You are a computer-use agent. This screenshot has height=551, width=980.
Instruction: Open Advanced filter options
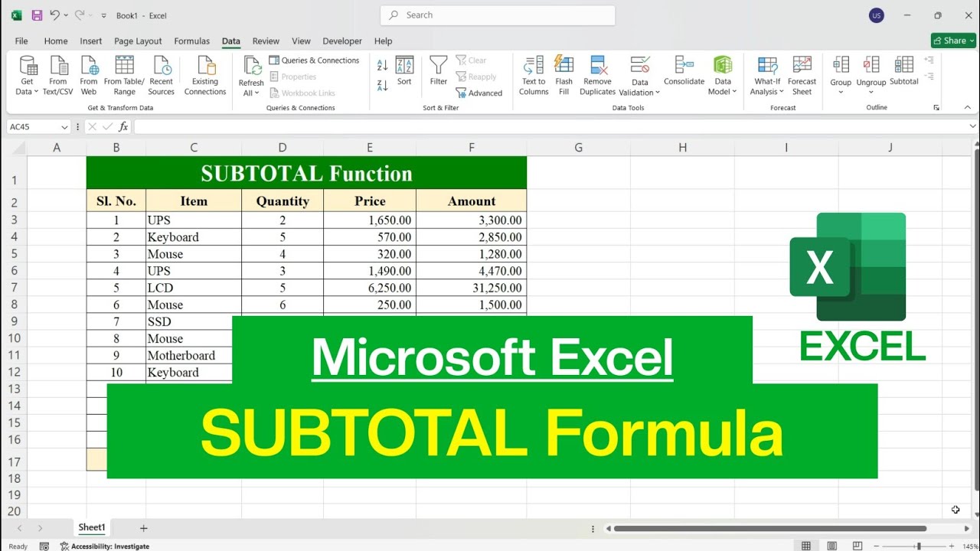(479, 93)
